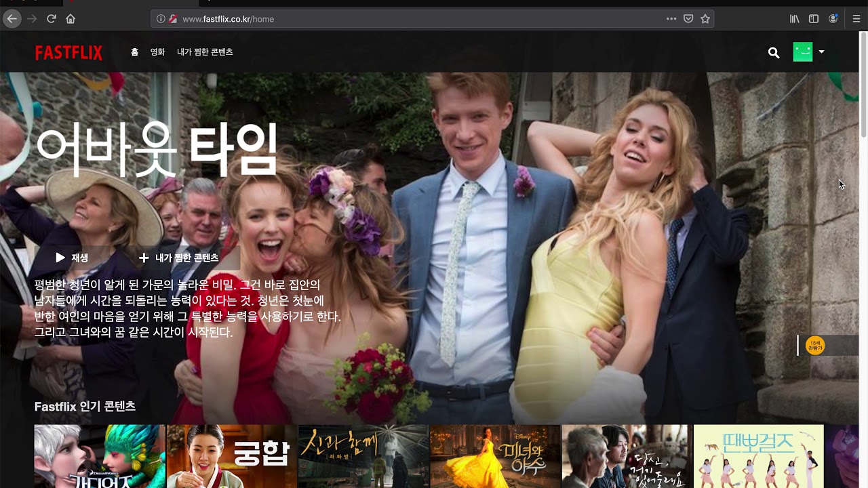
Task: Click the green smiley profile avatar
Action: coord(803,52)
